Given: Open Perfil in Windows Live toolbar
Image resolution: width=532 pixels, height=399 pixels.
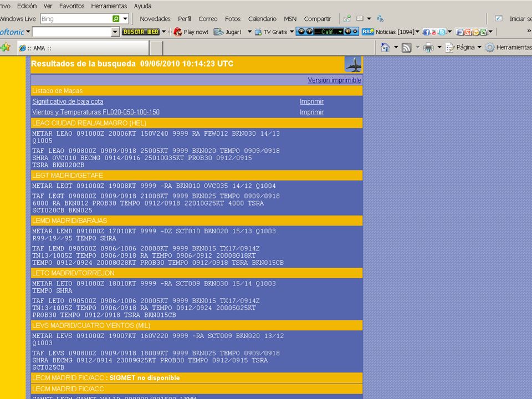Looking at the screenshot, I should [184, 19].
